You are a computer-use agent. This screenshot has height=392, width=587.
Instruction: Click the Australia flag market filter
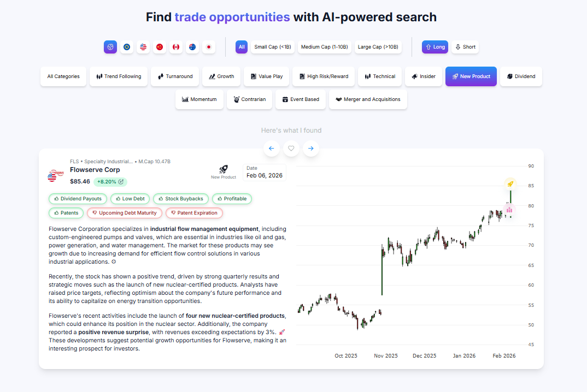[192, 47]
